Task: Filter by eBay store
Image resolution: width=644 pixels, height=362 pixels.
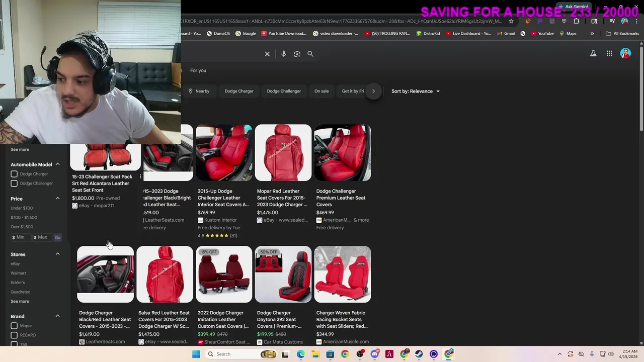Action: 15,264
